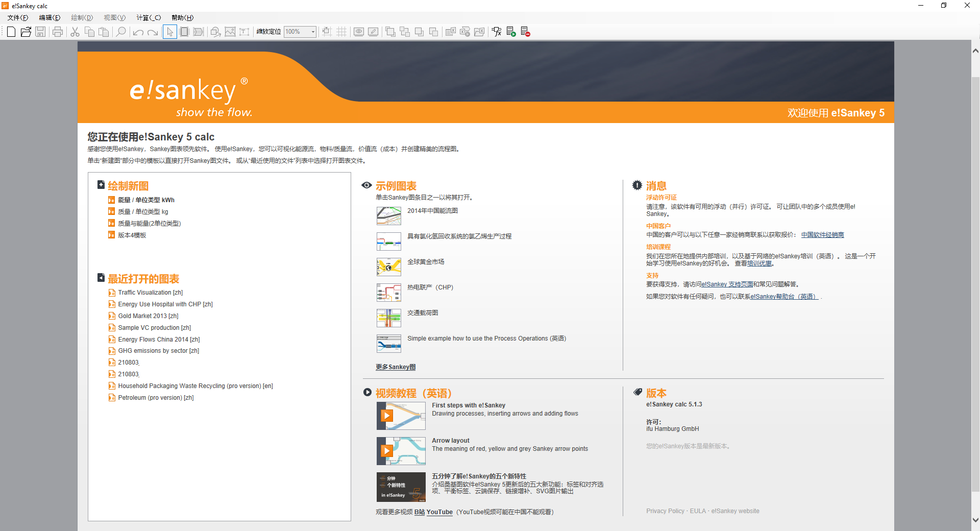The width and height of the screenshot is (980, 531).
Task: Click the scrollbar down arrow
Action: tap(975, 520)
